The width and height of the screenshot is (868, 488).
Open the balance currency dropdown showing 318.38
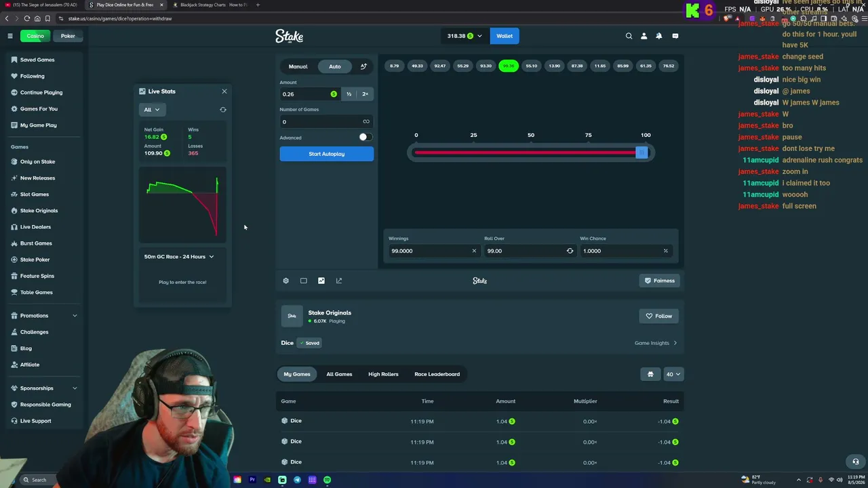tap(465, 36)
